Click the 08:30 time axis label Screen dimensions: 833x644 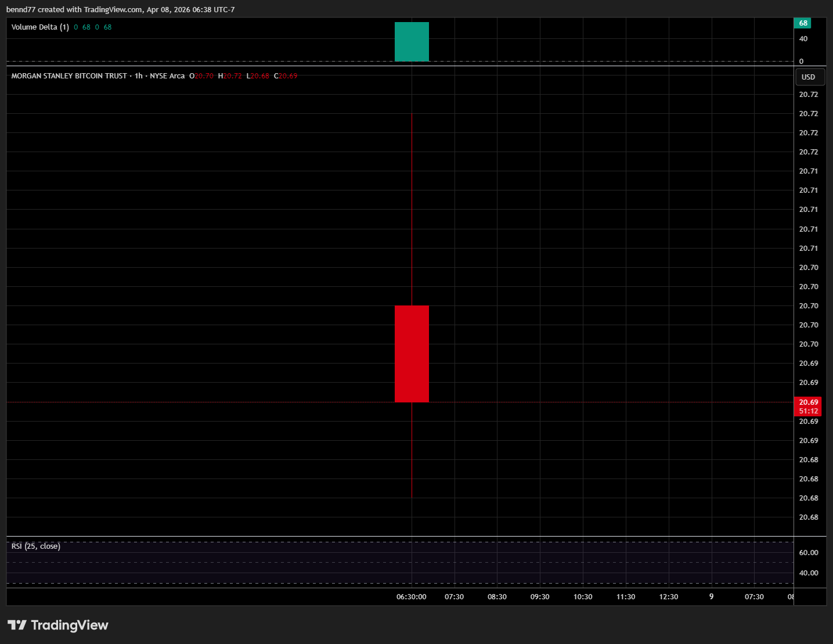coord(497,597)
